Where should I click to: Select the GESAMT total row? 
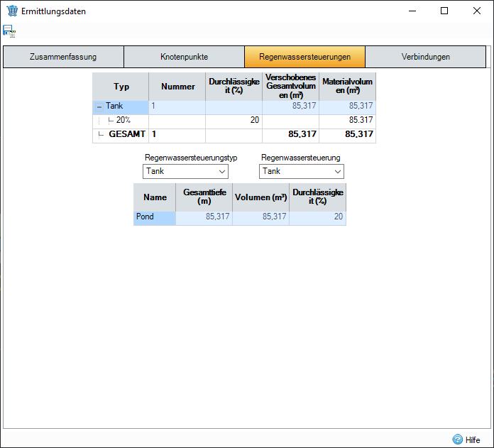234,136
